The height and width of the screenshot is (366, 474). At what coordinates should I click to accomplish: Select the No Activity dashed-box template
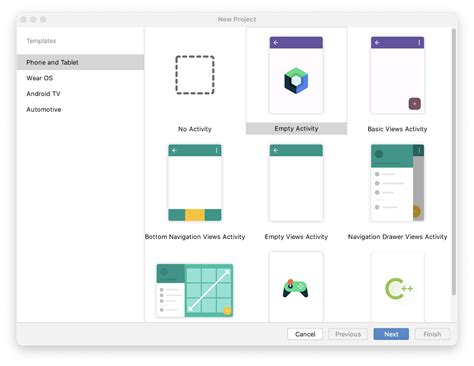(x=195, y=75)
